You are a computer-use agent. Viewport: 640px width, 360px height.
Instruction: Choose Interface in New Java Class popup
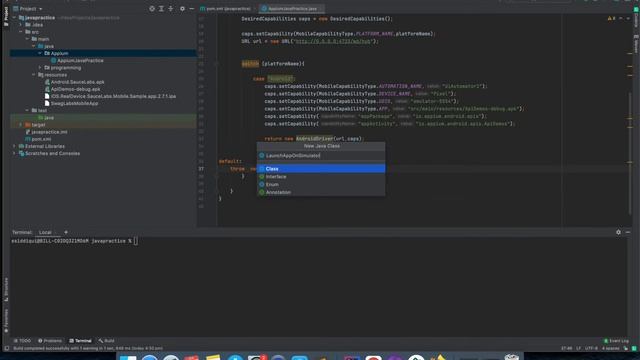tap(321, 177)
